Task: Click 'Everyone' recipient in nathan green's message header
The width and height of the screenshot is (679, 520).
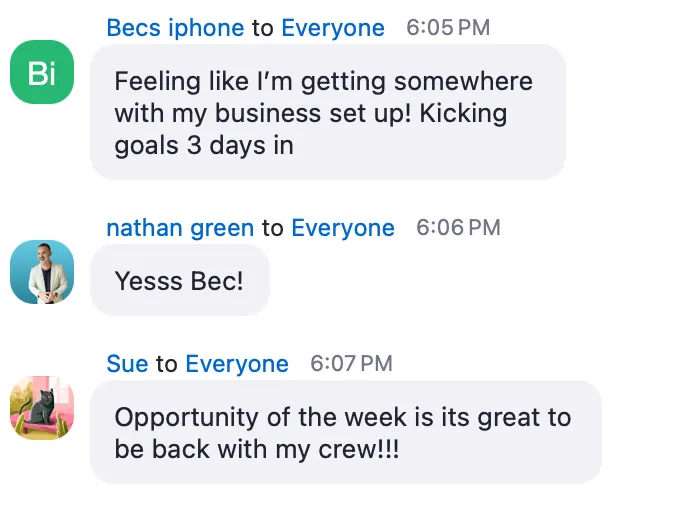Action: [343, 228]
